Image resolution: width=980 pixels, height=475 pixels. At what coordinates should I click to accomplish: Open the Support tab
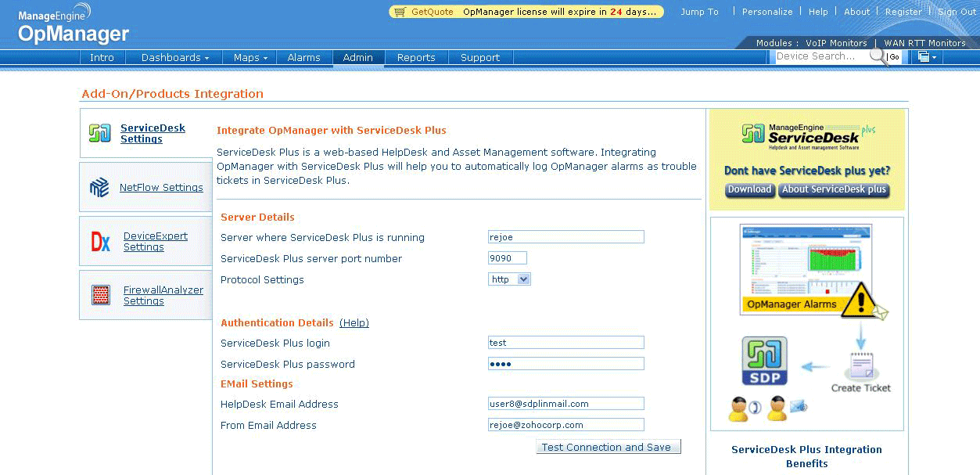point(480,57)
